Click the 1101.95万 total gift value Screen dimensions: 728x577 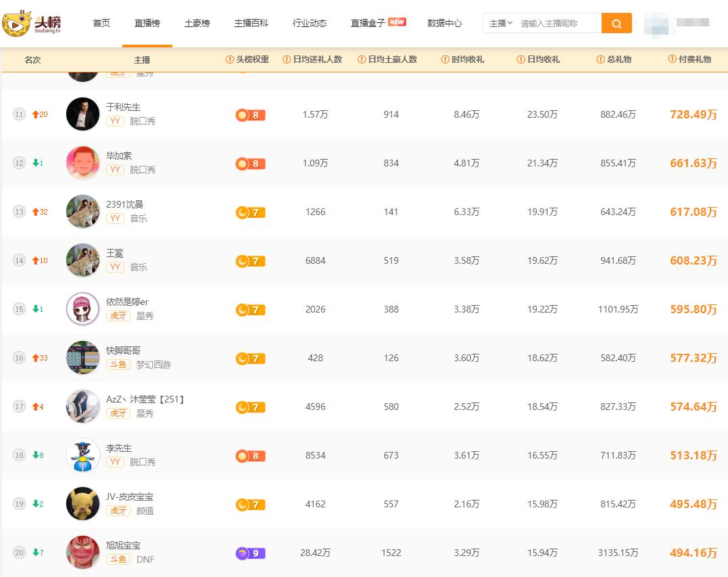click(x=618, y=309)
